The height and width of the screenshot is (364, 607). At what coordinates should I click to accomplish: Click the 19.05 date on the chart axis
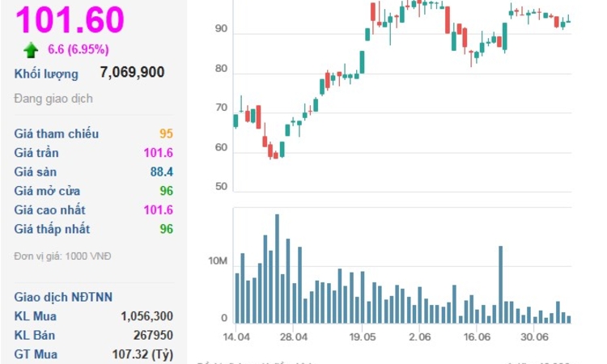point(363,337)
